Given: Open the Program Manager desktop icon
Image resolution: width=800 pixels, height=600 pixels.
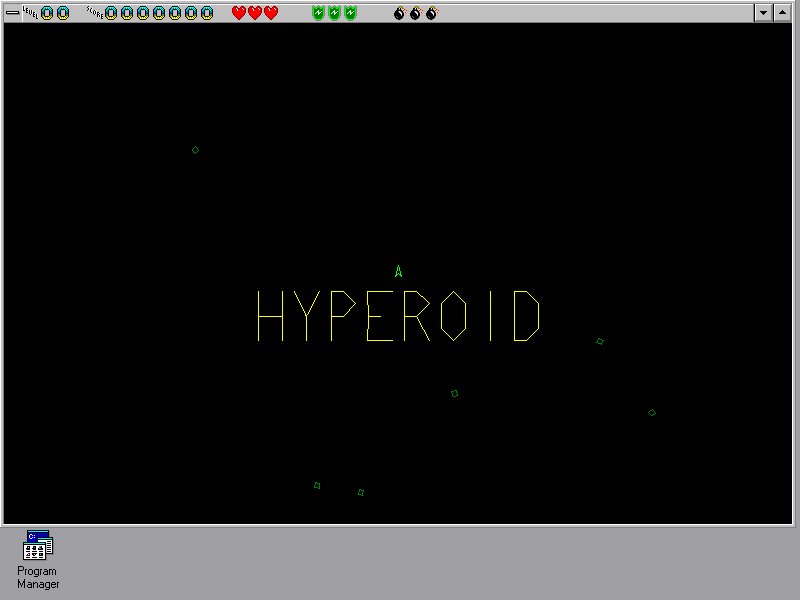Looking at the screenshot, I should coord(38,545).
